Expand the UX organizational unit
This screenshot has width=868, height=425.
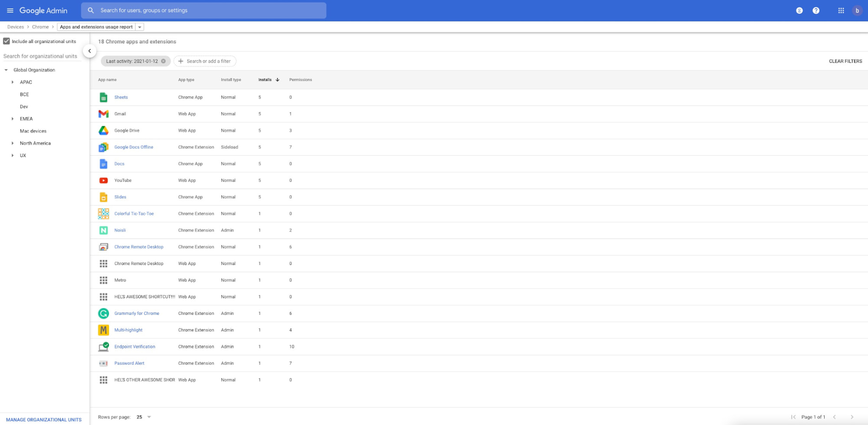[x=13, y=156]
